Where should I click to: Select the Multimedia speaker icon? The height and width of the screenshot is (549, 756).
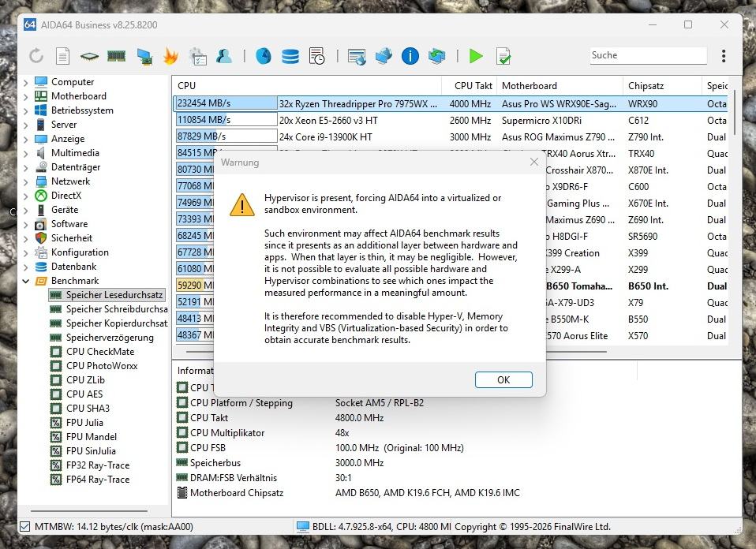pos(41,153)
